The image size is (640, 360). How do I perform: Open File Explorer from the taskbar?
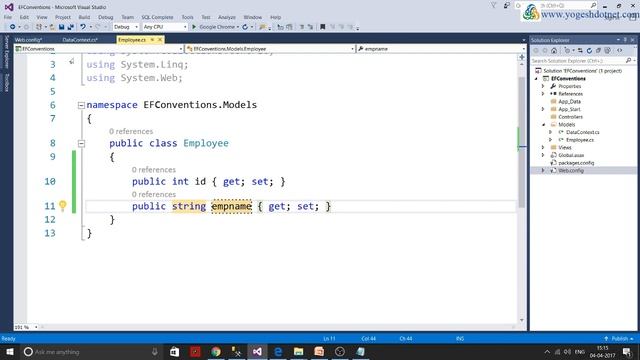point(298,351)
